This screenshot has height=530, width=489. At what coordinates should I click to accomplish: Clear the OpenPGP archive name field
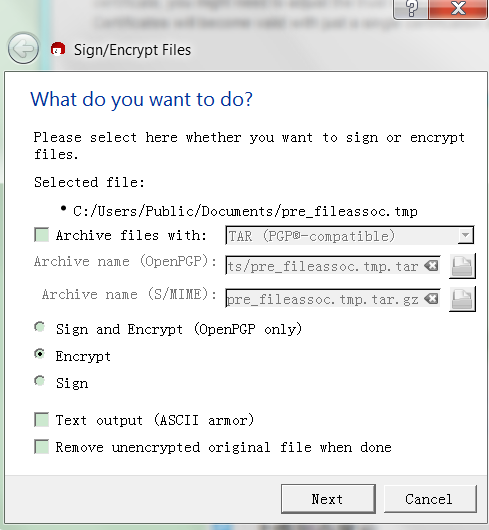point(431,266)
